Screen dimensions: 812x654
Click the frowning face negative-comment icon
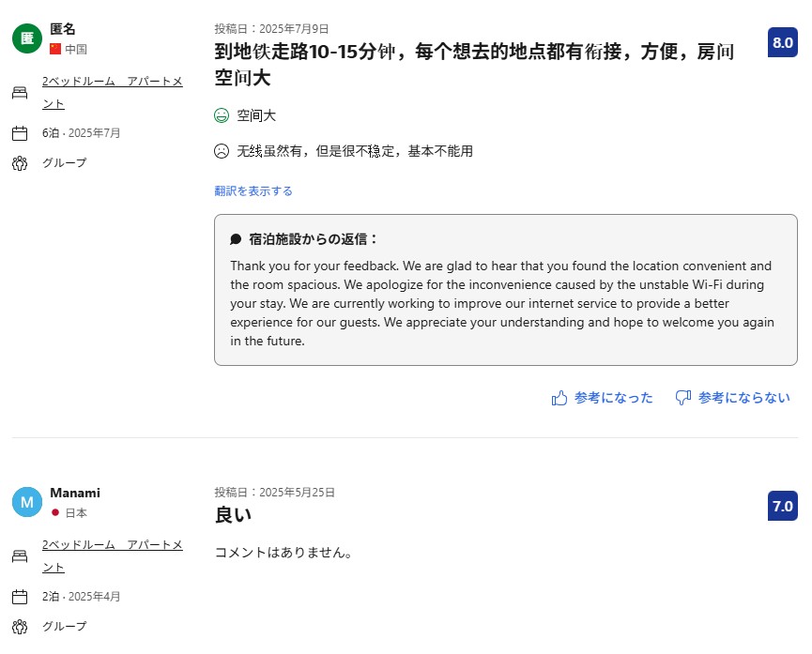click(x=222, y=150)
